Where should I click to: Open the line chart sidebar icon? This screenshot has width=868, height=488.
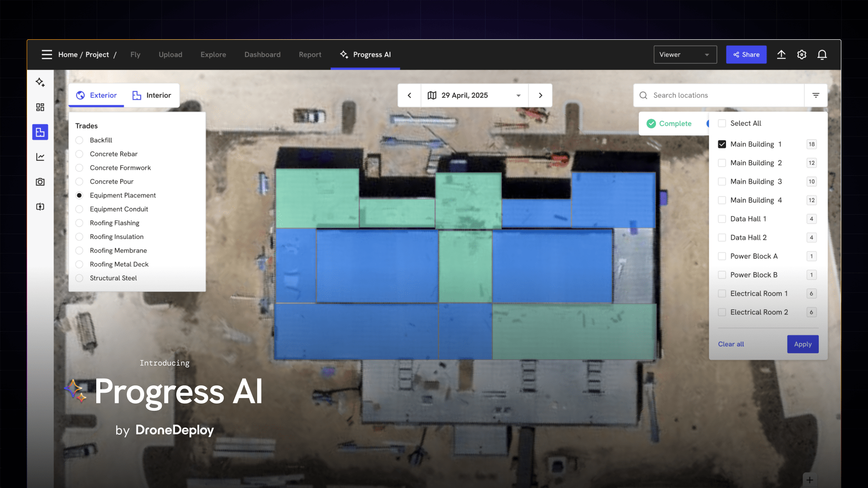40,157
